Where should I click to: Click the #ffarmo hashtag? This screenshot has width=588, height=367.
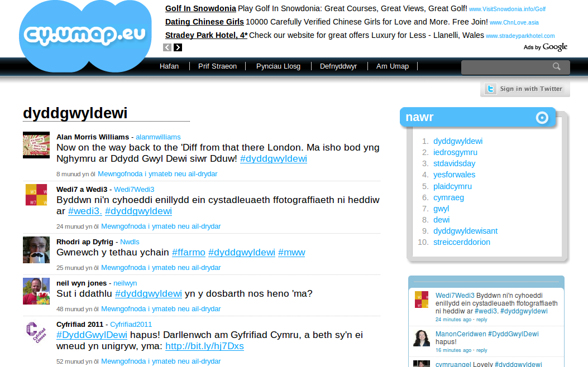click(x=189, y=253)
